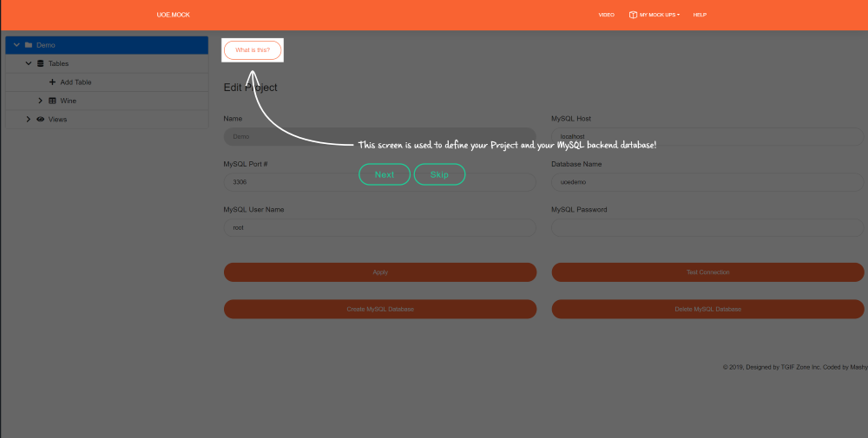Click the MySQL User Name field
868x438 pixels.
[x=380, y=227]
